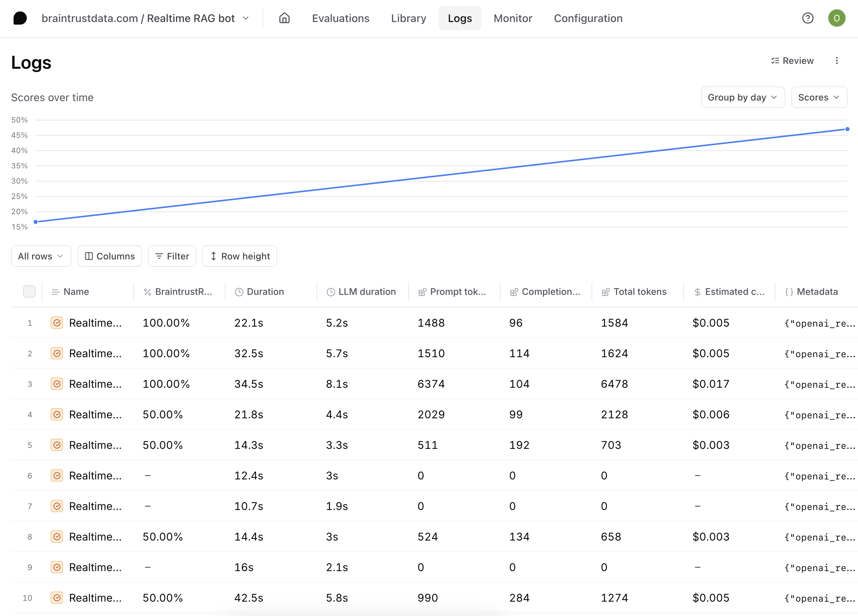Screen dimensions: 858x616
Task: Click the Row height control
Action: 240,256
